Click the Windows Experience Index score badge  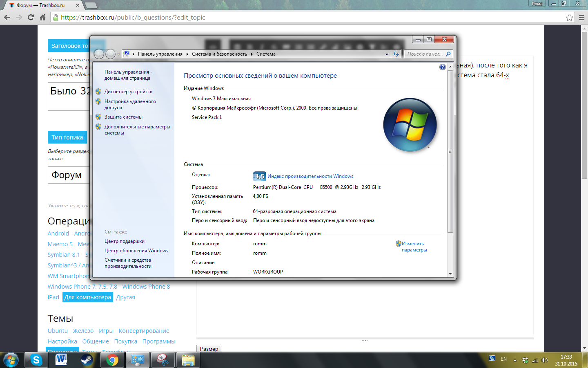pyautogui.click(x=259, y=176)
